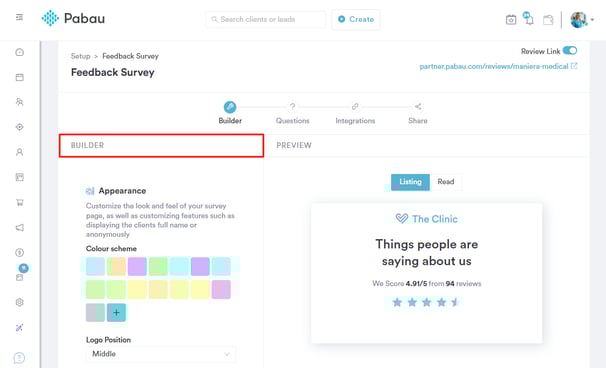This screenshot has width=606, height=368.
Task: Open the marketing megaphone sidebar icon
Action: click(x=19, y=227)
